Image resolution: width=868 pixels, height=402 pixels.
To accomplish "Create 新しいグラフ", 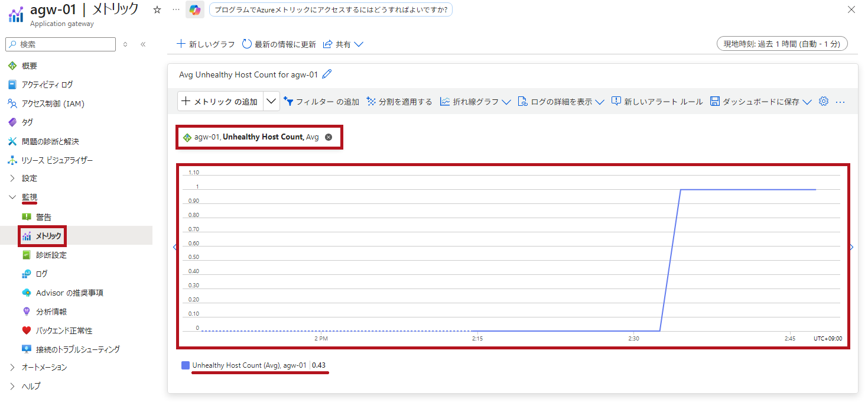I will click(206, 44).
